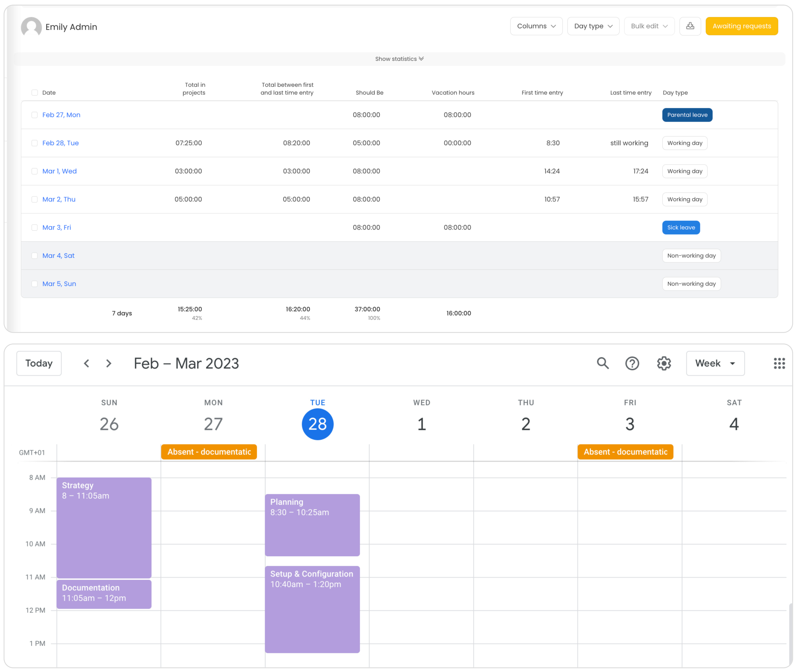798x672 pixels.
Task: Expand the Show statistics bar
Action: coord(399,59)
